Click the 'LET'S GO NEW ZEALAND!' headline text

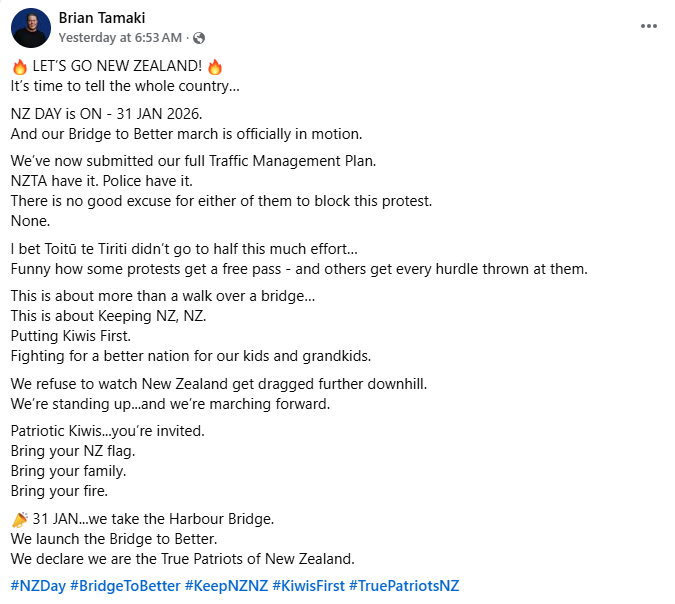coord(116,68)
